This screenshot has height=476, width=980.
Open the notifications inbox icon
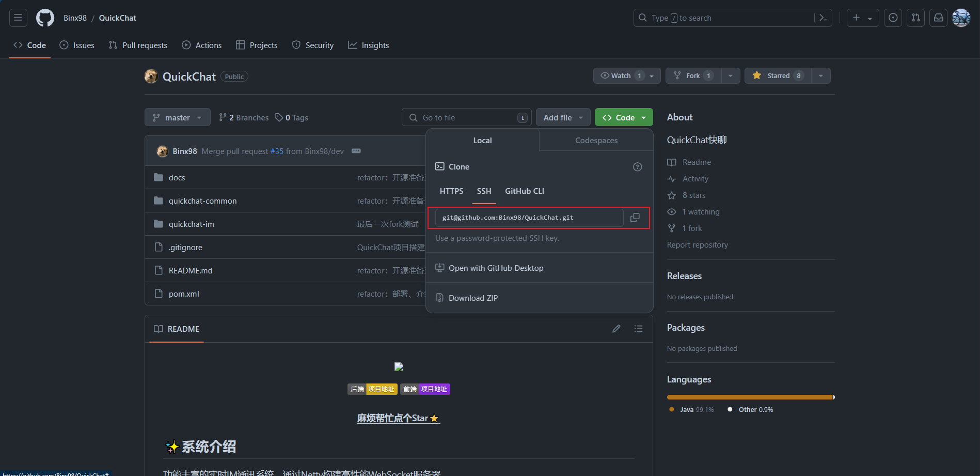tap(938, 18)
